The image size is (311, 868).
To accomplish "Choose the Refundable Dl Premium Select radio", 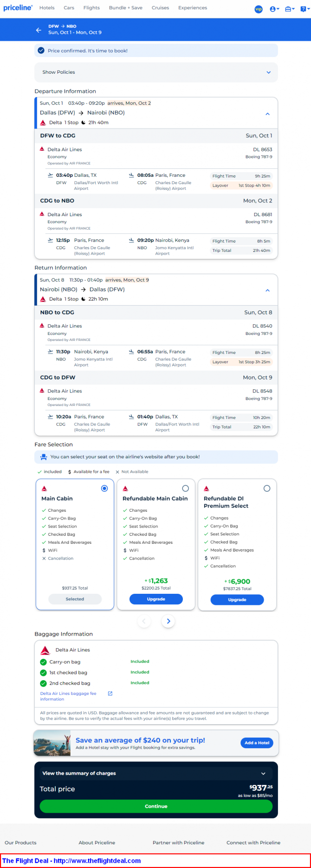I will click(x=266, y=488).
